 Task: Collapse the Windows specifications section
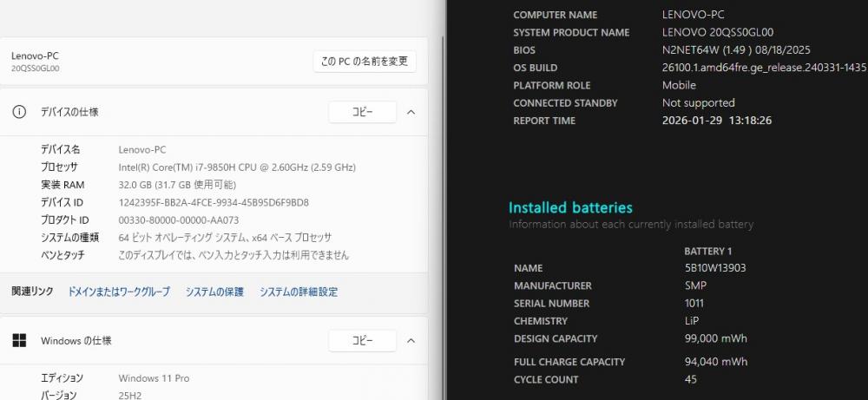click(x=411, y=341)
